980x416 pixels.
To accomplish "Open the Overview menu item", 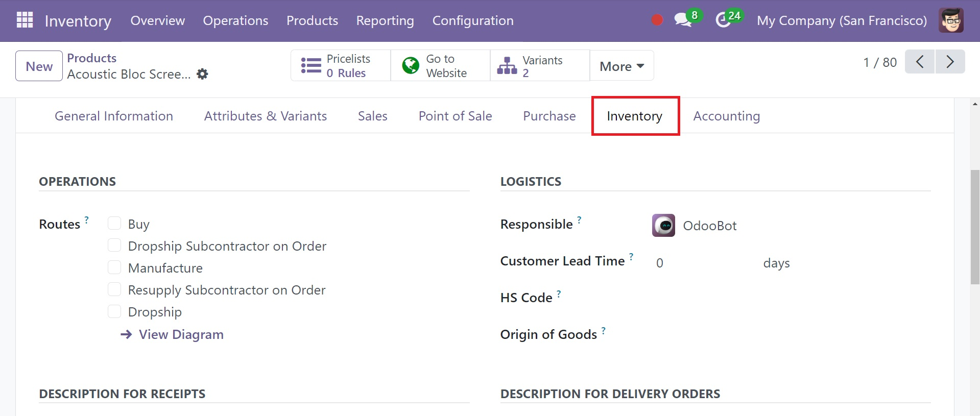I will 158,20.
